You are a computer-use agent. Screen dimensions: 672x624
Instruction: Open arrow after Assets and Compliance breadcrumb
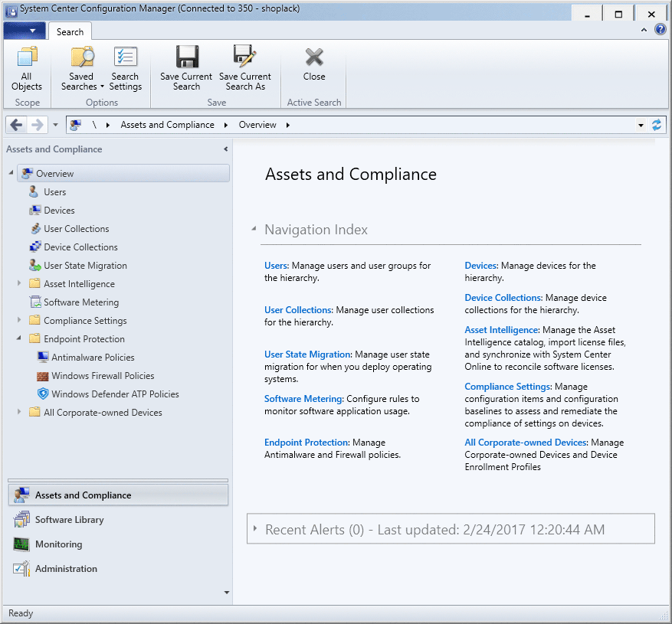(226, 125)
